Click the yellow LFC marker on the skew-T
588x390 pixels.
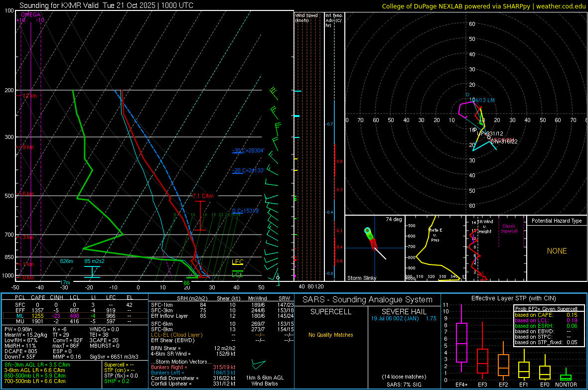[x=237, y=262]
